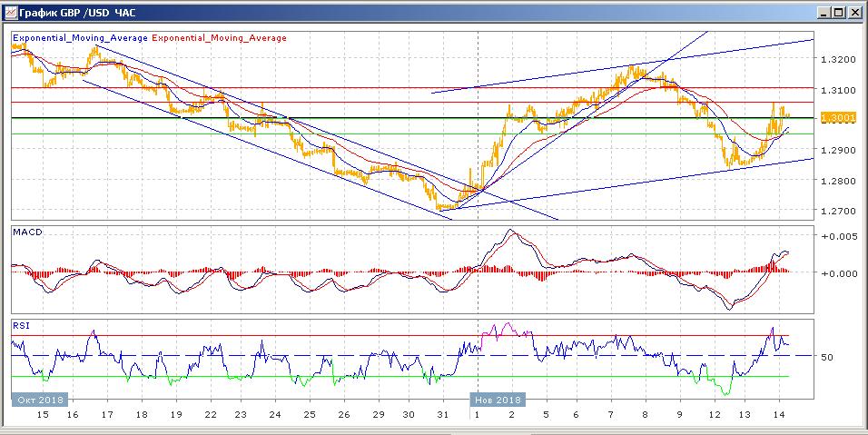Click the chart window icon in title bar
Viewport: 868px width, 435px height.
pos(10,13)
